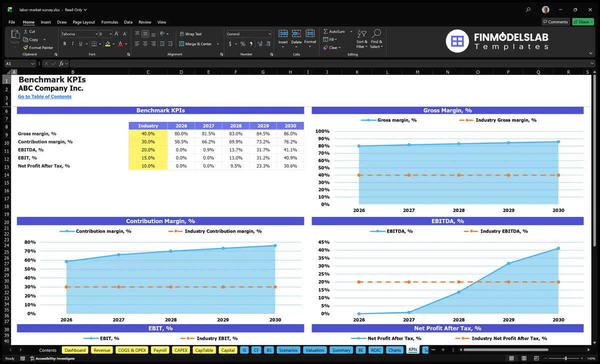Open the Dashboard sheet tab
The height and width of the screenshot is (364, 600).
(x=75, y=350)
